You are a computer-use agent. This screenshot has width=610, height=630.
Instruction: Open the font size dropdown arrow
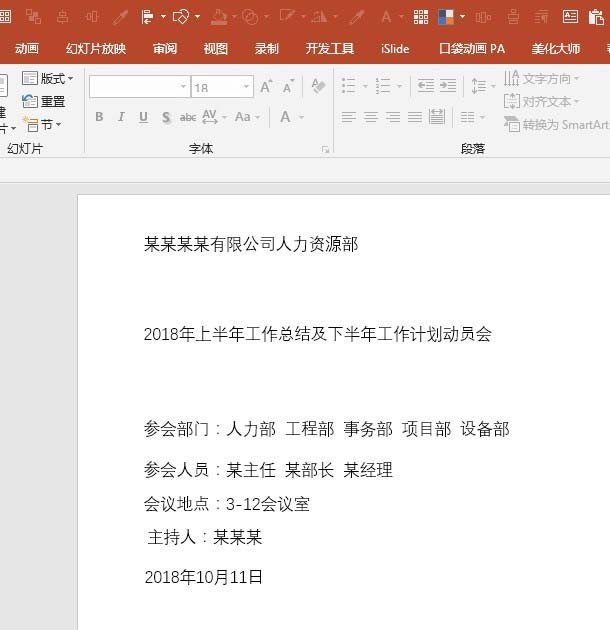point(246,86)
